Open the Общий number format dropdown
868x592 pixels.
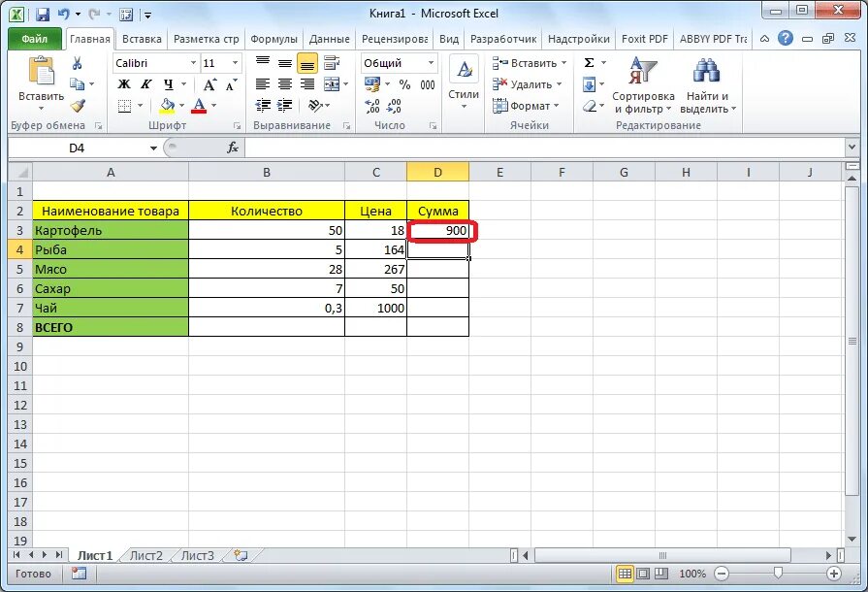coord(431,63)
